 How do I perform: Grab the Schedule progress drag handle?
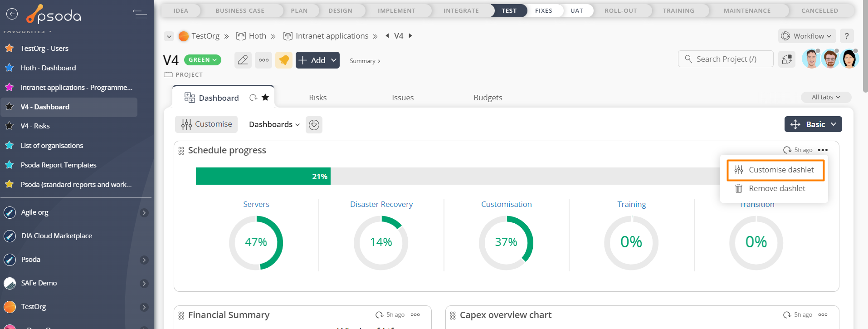coord(181,151)
